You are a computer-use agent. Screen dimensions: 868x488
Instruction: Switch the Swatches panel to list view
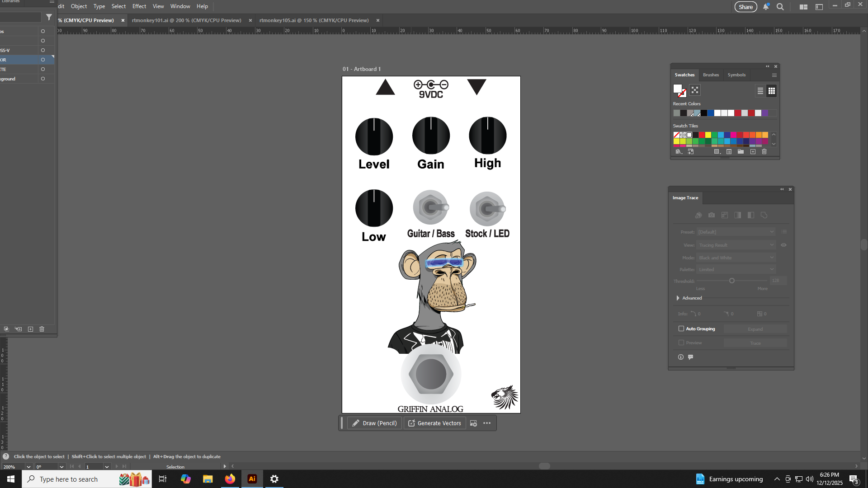[x=760, y=91]
